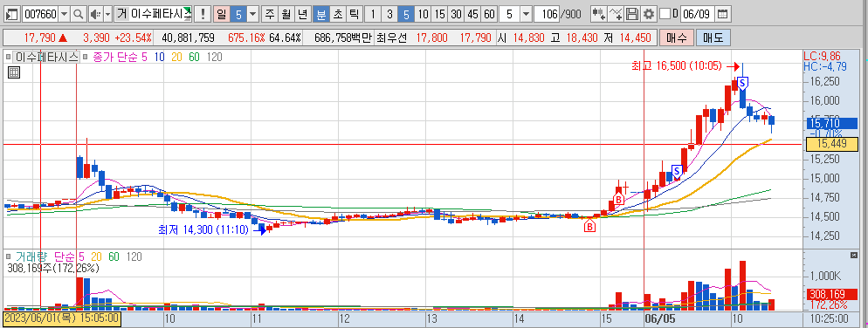Open chart settings gear icon
The height and width of the screenshot is (328, 868).
[648, 14]
